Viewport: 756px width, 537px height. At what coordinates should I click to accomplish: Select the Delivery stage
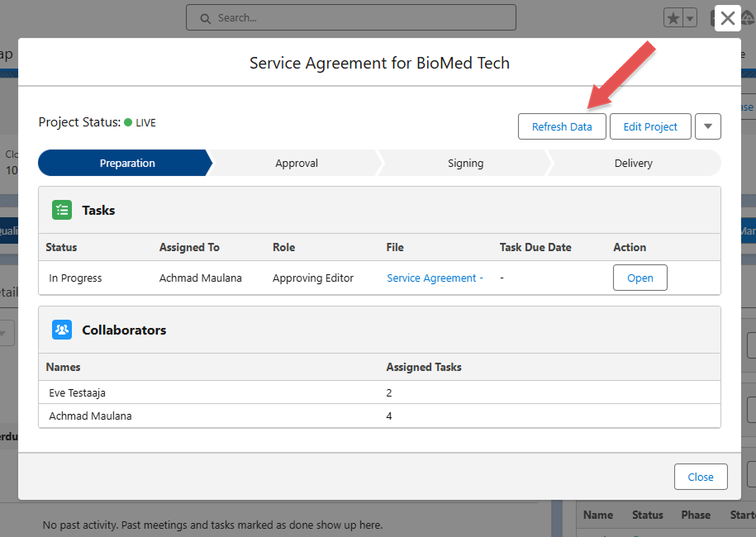coord(633,164)
